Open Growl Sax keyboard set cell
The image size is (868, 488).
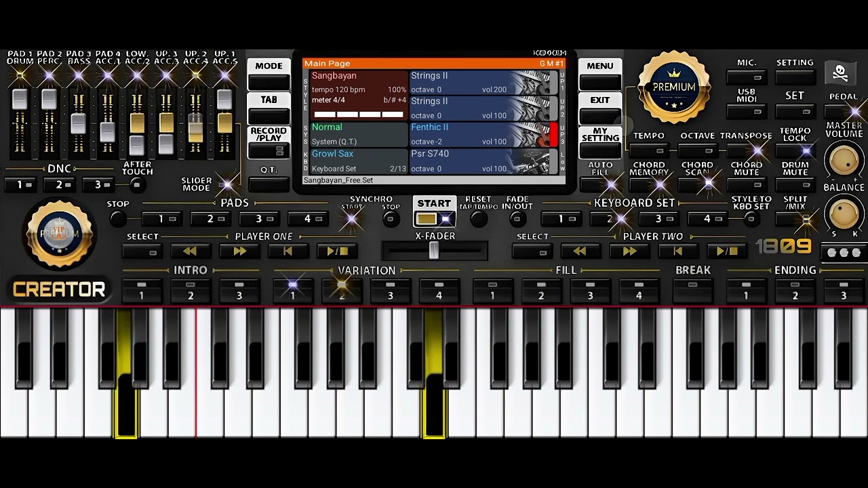[359, 161]
